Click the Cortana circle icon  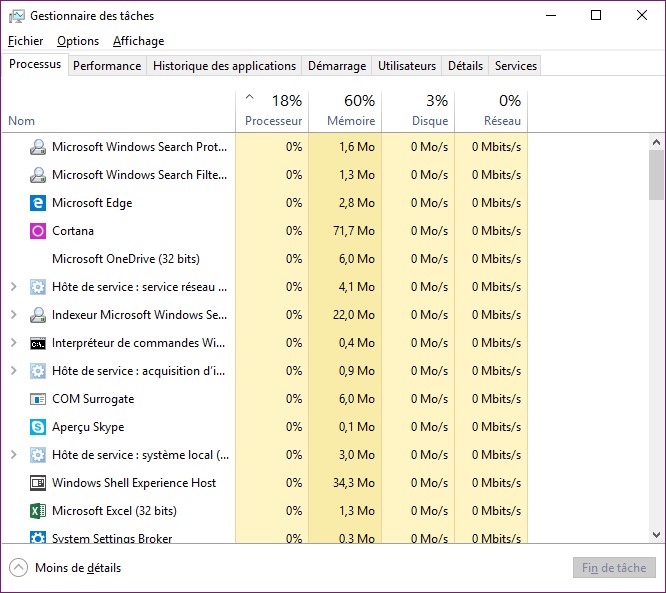click(x=38, y=231)
